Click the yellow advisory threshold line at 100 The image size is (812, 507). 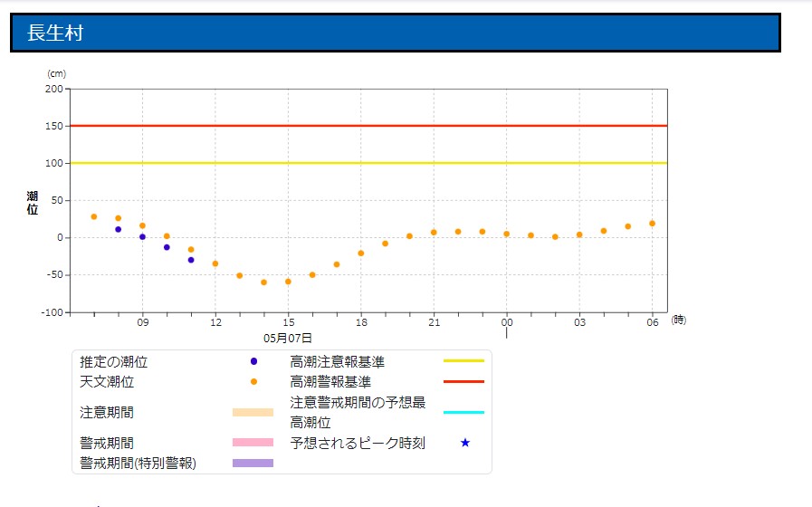[368, 163]
